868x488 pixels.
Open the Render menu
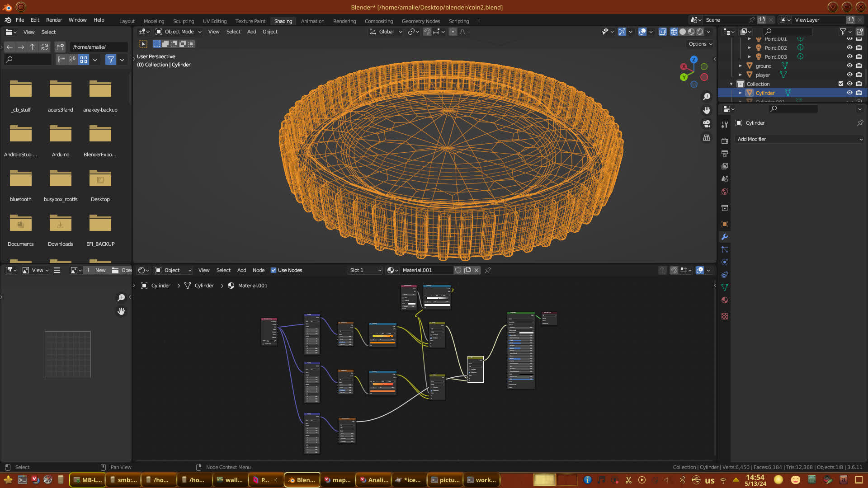click(x=54, y=20)
